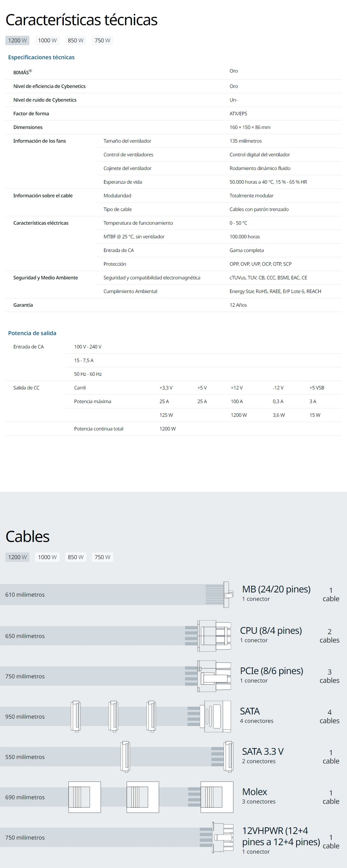Switch to 1000 W tab under Características técnicas

(47, 40)
